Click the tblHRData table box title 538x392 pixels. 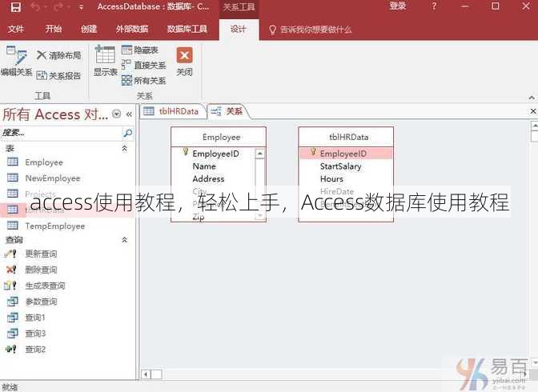coord(348,137)
